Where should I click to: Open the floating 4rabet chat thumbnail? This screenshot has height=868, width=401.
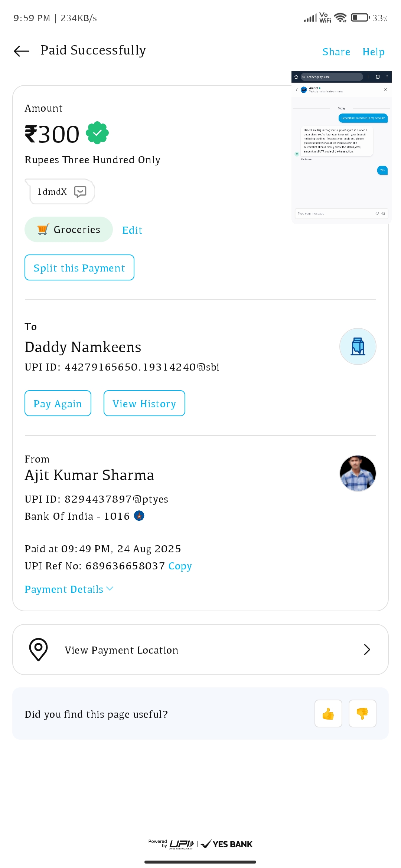coord(341,147)
